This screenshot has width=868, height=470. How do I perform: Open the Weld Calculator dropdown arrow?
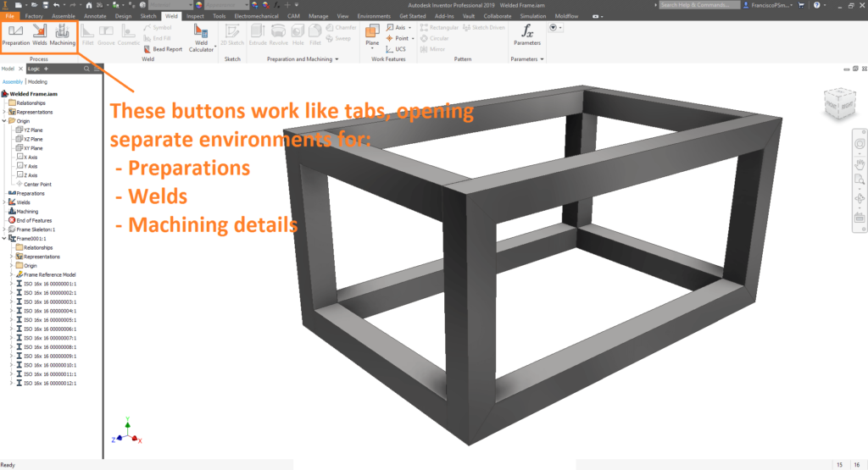pos(215,47)
